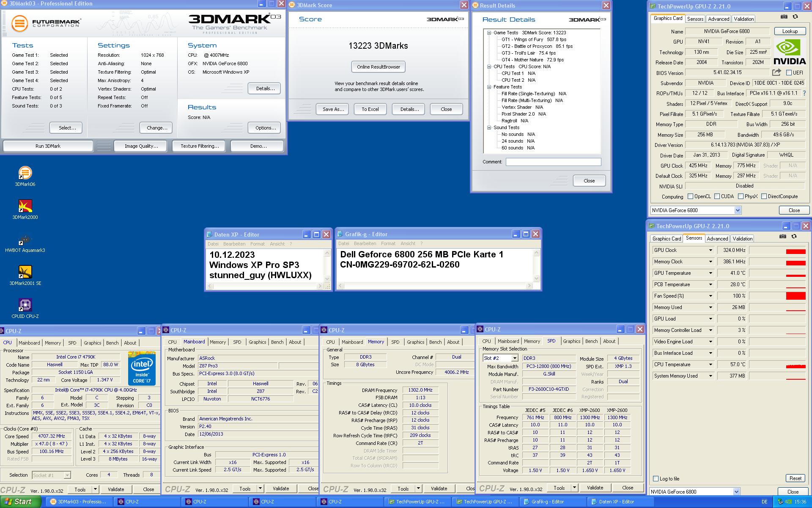Click NVIDIA tray icon near clock

[789, 502]
